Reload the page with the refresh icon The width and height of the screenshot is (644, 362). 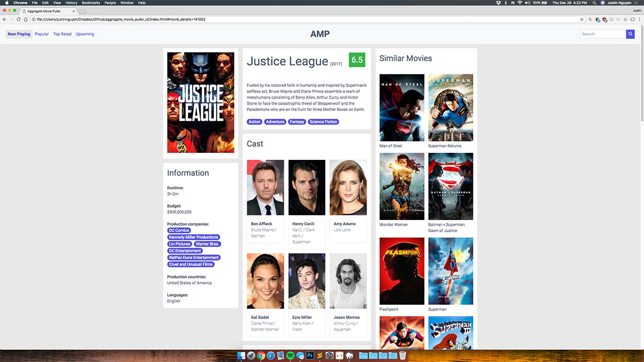pyautogui.click(x=18, y=19)
